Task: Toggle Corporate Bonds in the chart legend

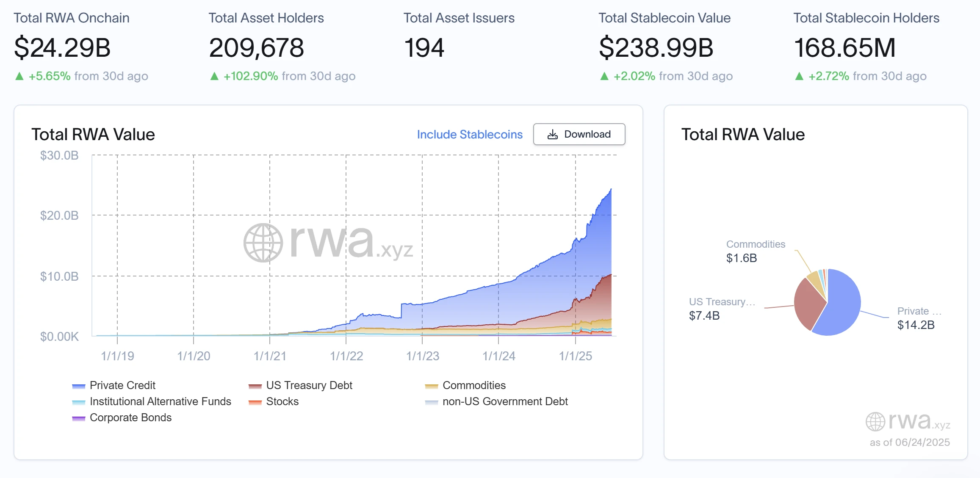Action: pos(130,417)
